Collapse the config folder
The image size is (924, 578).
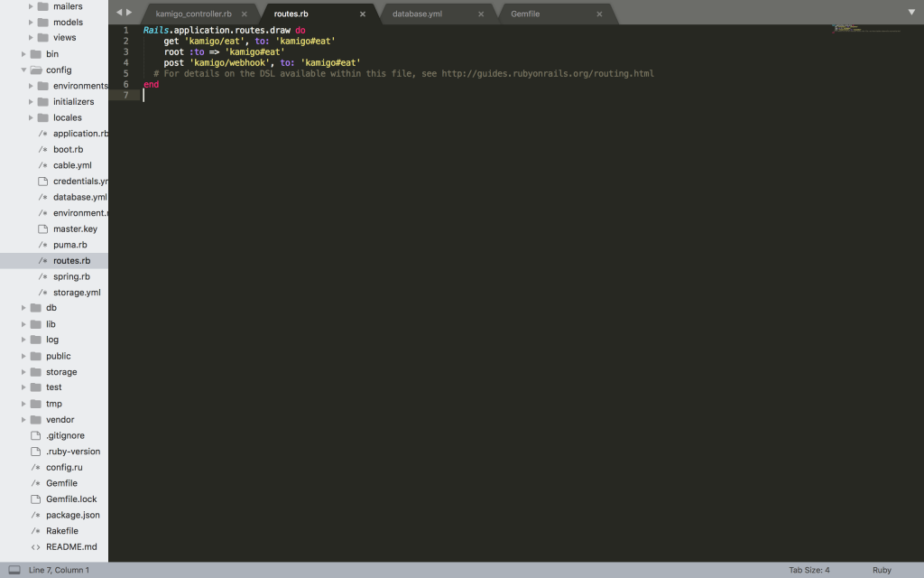tap(23, 70)
